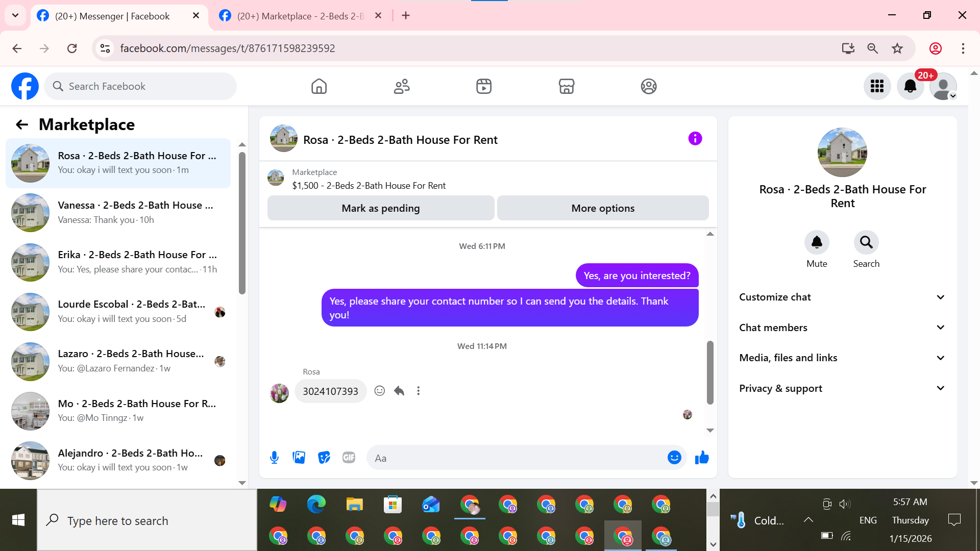Open the photo attachment icon
980x551 pixels.
[x=299, y=458]
